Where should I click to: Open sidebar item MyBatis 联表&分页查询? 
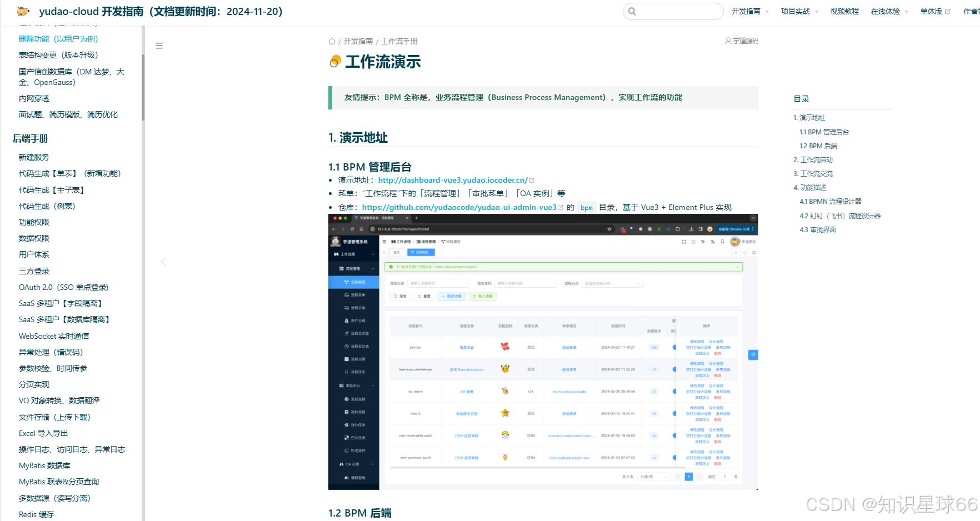coord(59,482)
